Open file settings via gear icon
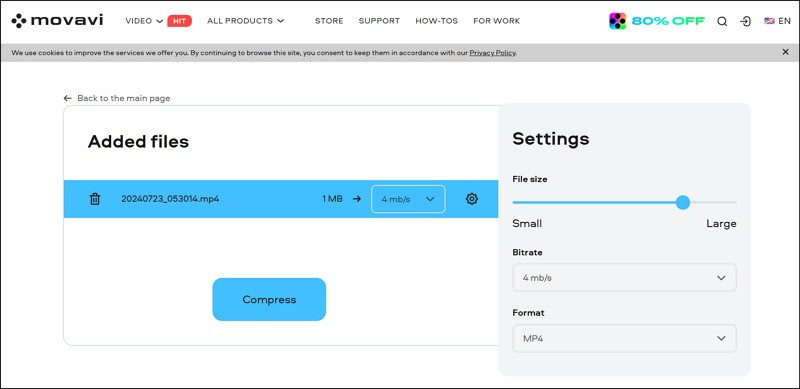Screen dimensions: 800x389 (x=472, y=199)
